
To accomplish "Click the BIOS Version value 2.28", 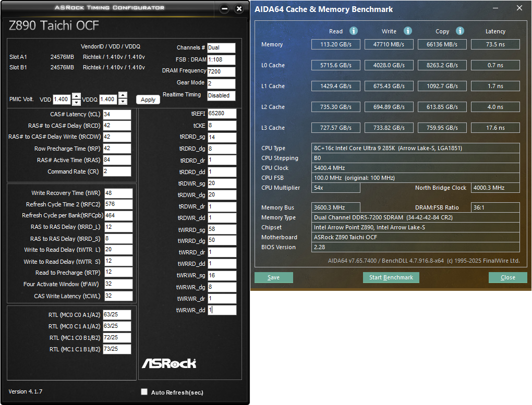I will [x=416, y=247].
